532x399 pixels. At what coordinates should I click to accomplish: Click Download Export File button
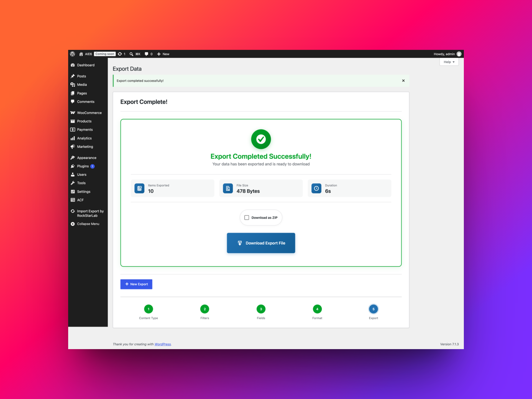[x=261, y=243]
